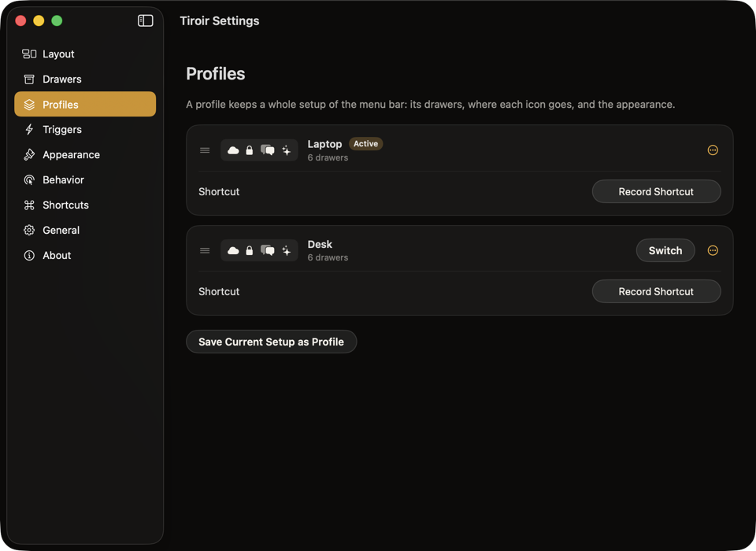
Task: Save Current Setup as Profile
Action: click(272, 342)
